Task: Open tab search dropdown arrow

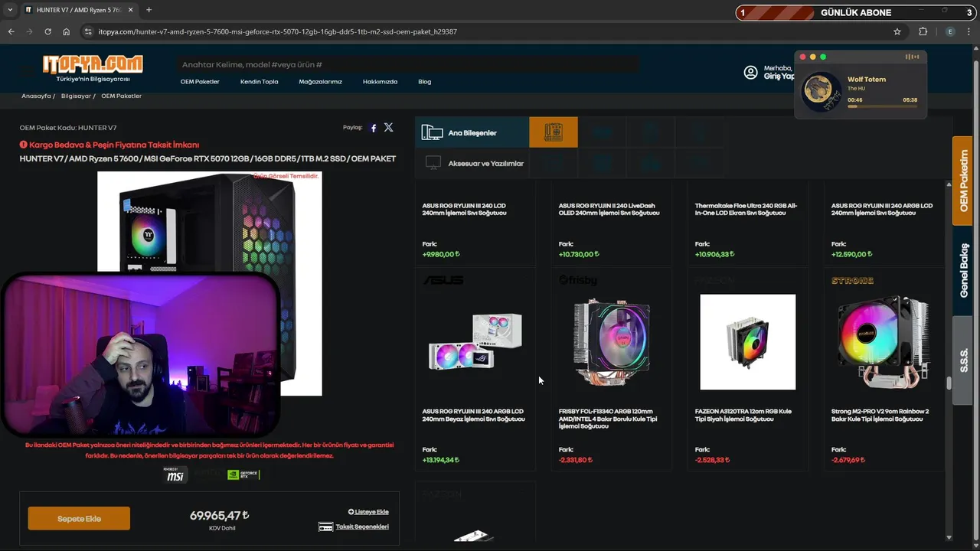Action: 10,10
